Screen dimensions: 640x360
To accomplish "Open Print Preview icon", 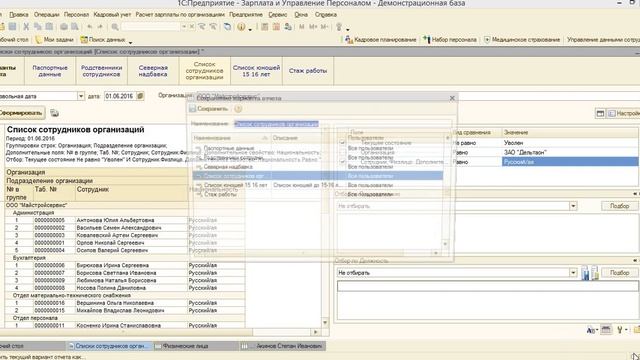I will [x=75, y=27].
